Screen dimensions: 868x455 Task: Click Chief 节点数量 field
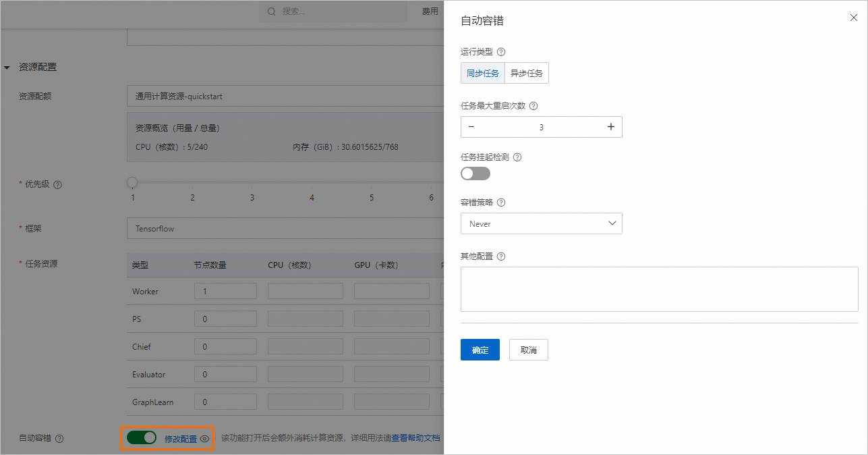pyautogui.click(x=225, y=346)
